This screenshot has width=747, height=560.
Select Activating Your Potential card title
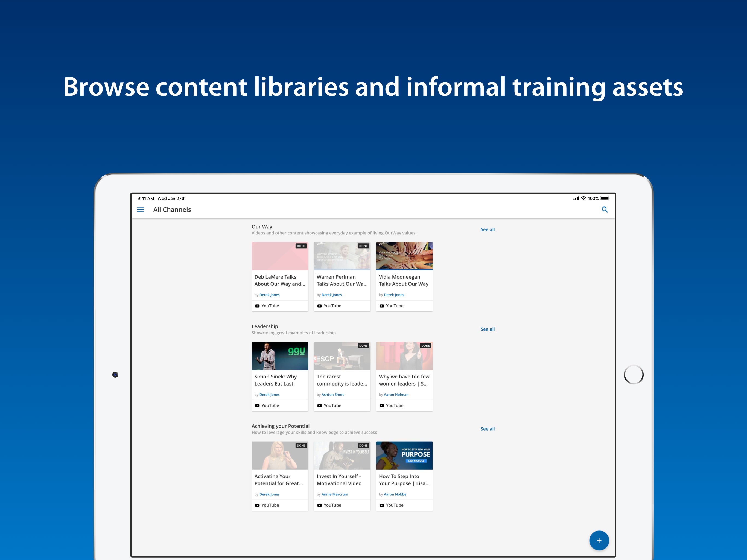[278, 480]
